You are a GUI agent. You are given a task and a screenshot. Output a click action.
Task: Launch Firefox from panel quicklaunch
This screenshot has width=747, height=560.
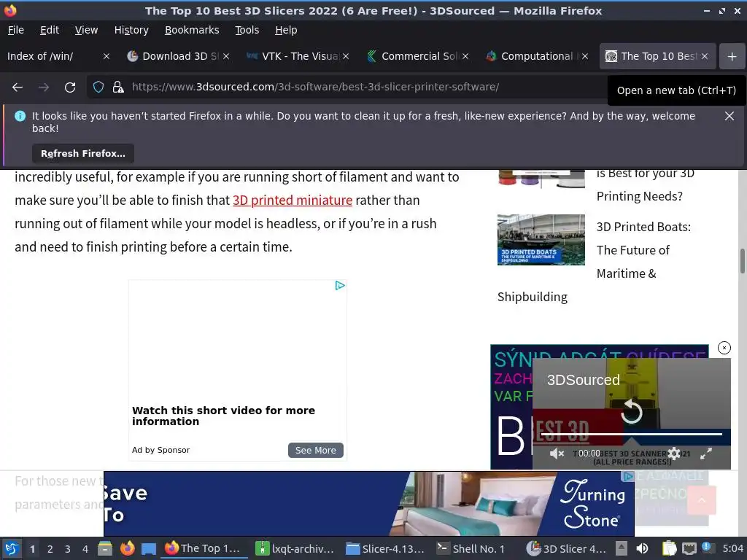click(x=127, y=548)
